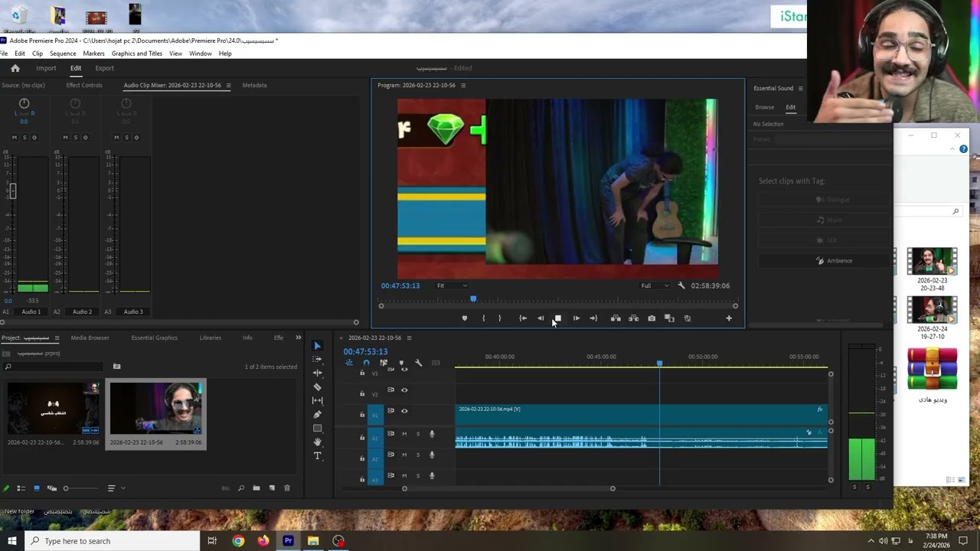Click the Extract button
Viewport: 980px width, 551px height.
(633, 318)
